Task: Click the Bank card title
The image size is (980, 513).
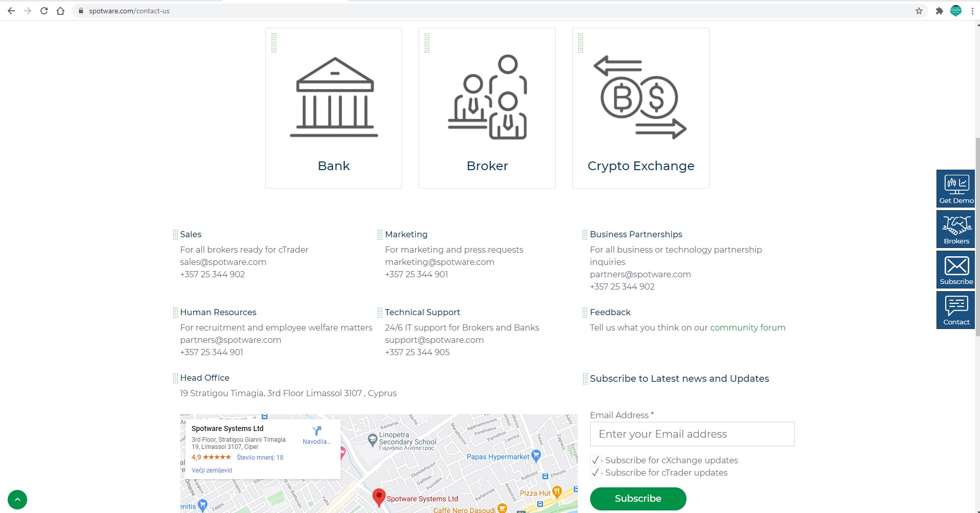Action: click(x=334, y=166)
